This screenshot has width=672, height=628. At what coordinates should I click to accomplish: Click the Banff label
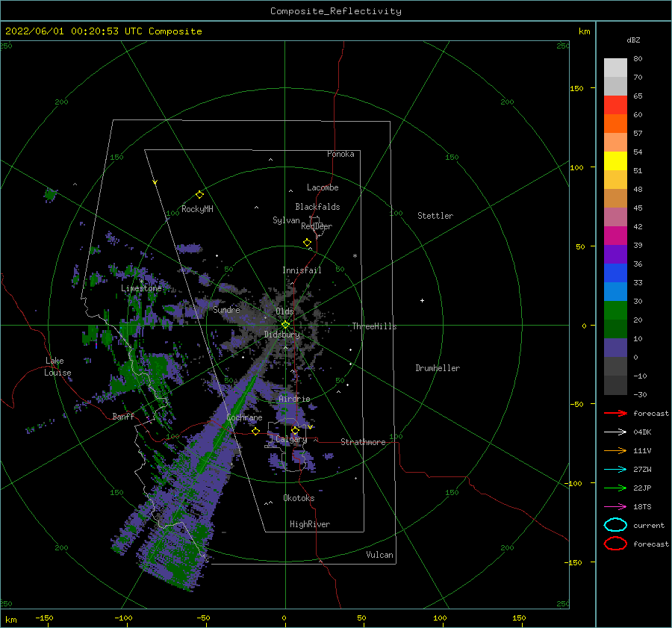123,416
